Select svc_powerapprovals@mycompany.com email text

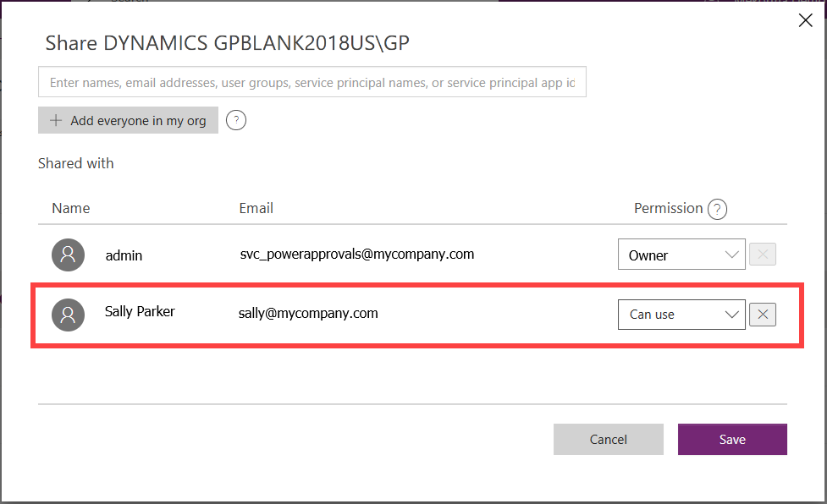[x=357, y=255]
